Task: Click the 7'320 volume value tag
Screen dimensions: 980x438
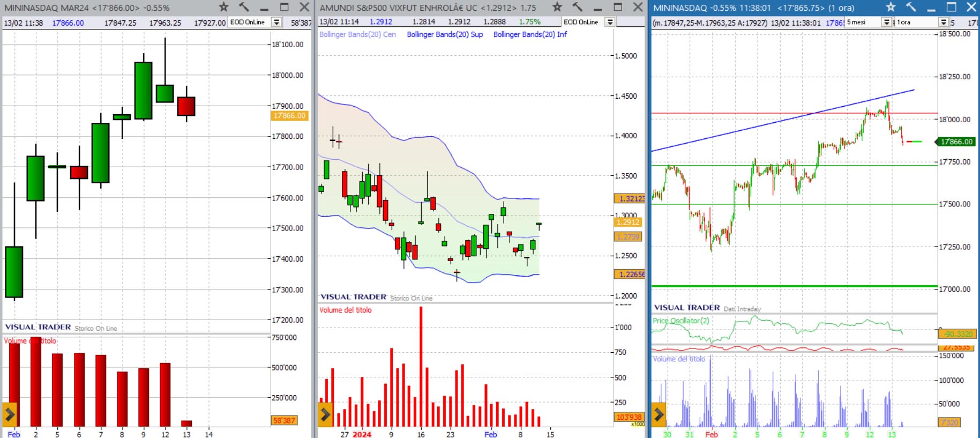Action: 949,422
